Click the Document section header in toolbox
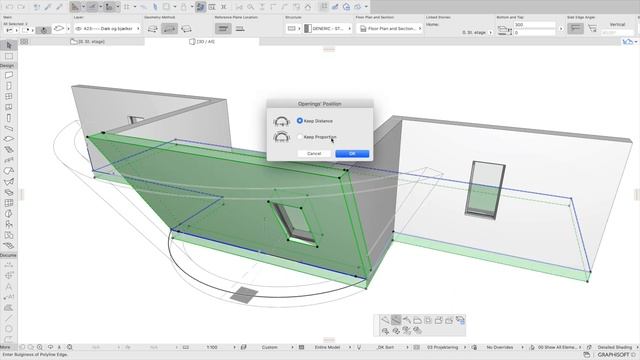Screen dimensions: 640x360 [x=8, y=255]
